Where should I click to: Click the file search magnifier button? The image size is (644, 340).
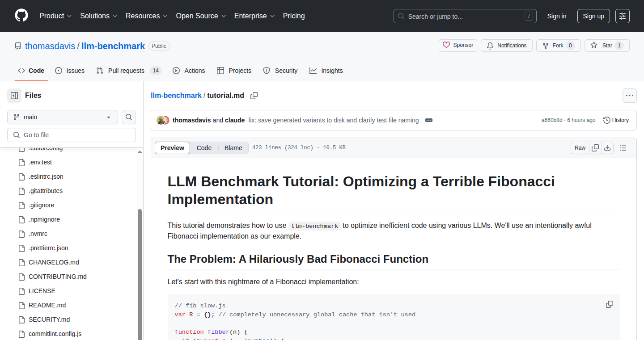[129, 117]
